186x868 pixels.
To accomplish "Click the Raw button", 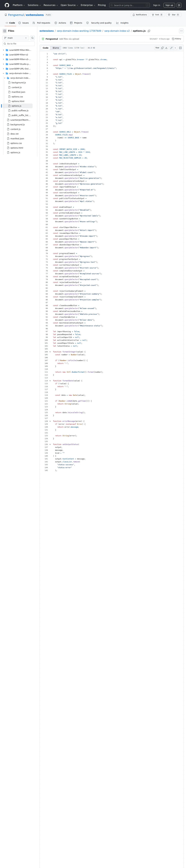I will click(157, 48).
